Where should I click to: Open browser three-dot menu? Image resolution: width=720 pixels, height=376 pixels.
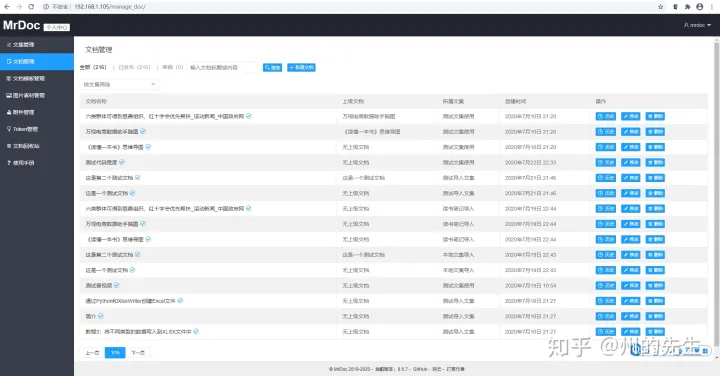pyautogui.click(x=712, y=6)
